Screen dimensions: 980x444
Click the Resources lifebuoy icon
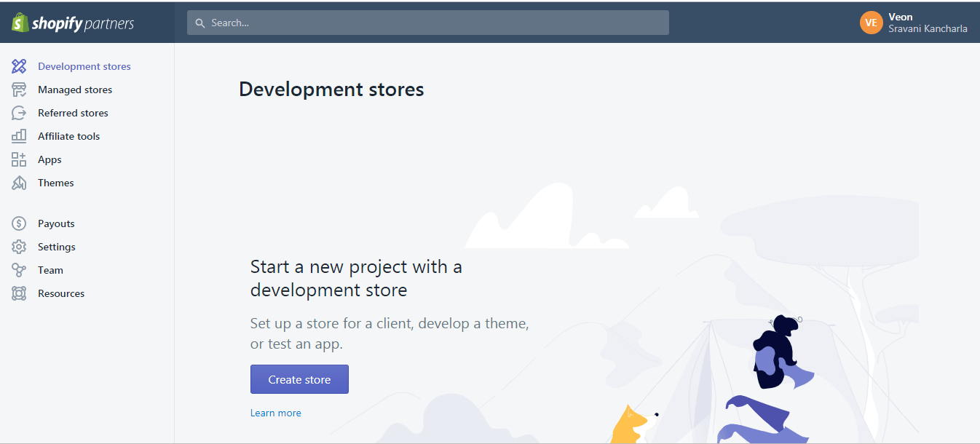pyautogui.click(x=19, y=293)
